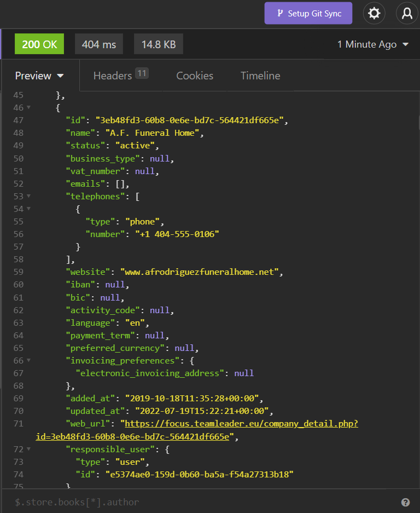Open settings via the gear icon
Image resolution: width=420 pixels, height=513 pixels.
point(374,14)
